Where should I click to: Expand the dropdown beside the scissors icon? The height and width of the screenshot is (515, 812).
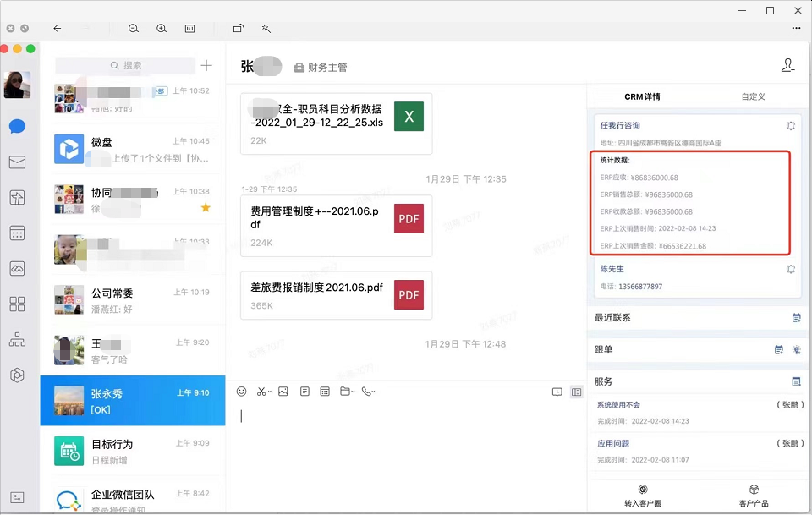tap(269, 392)
